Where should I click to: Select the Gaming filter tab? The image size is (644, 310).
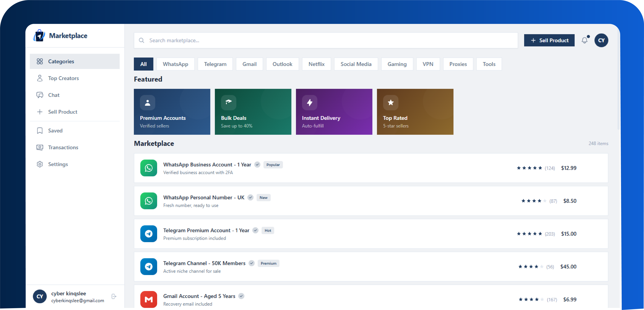coord(397,64)
